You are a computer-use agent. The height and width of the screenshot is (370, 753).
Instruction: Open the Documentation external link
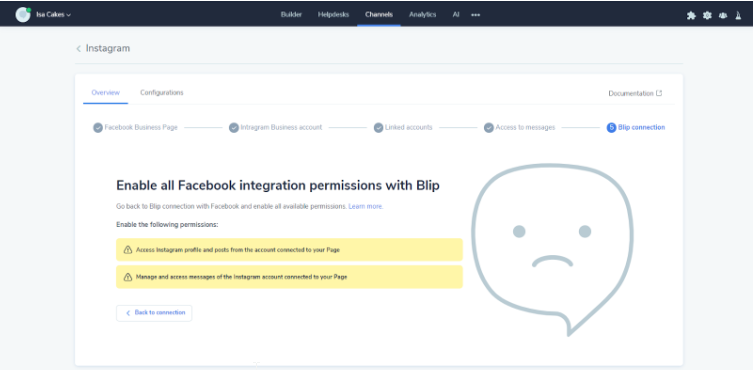635,93
